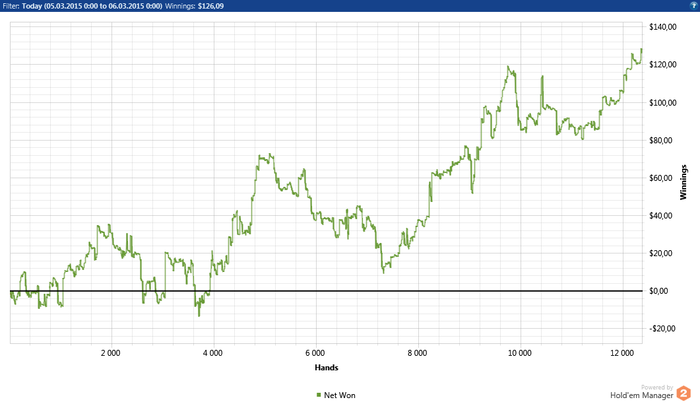Click the $80,00 axis label
Viewport: 700px width, 404px height.
[x=661, y=140]
